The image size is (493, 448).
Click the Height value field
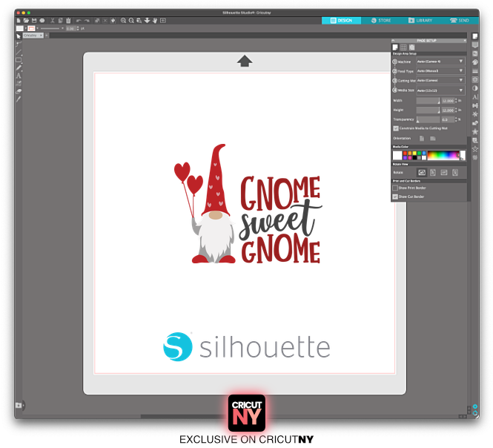[x=448, y=111]
